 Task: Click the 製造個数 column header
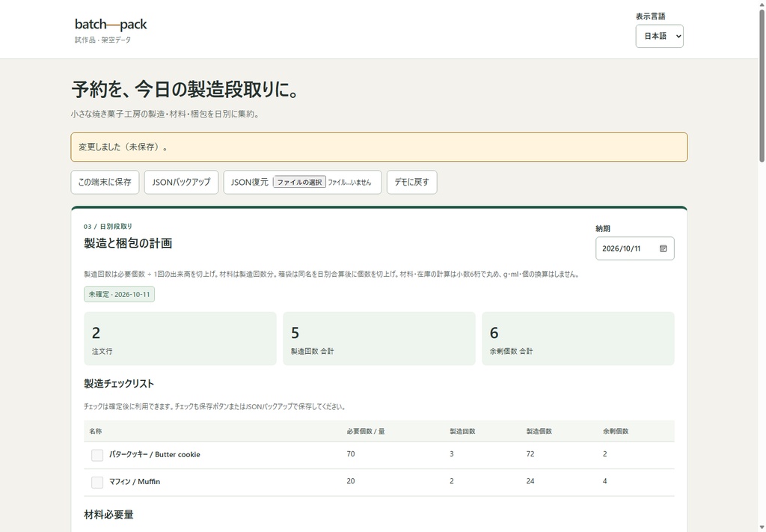(539, 432)
